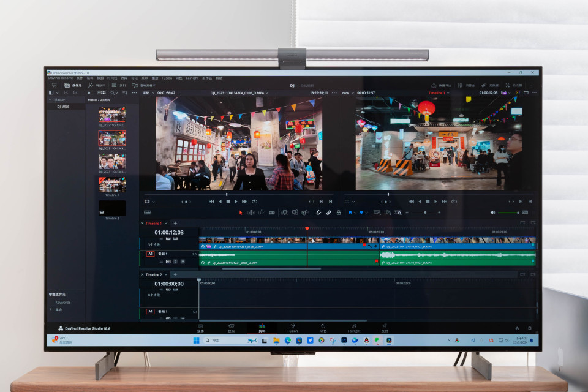This screenshot has height=392, width=588.
Task: Add a new timeline tab with plus
Action: [x=175, y=224]
